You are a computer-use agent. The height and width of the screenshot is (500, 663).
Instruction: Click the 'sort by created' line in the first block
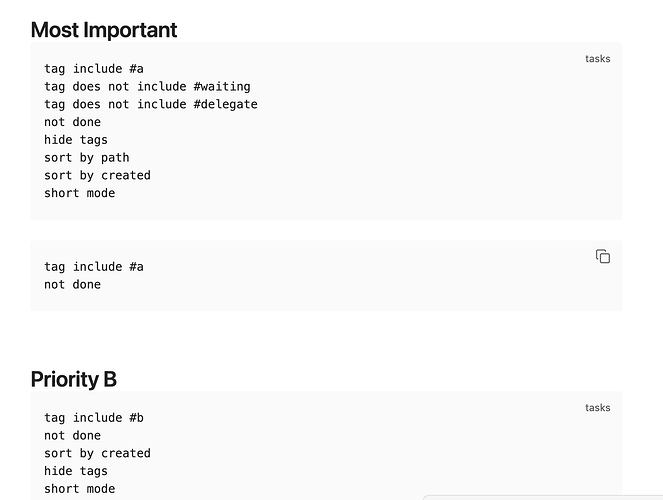97,175
